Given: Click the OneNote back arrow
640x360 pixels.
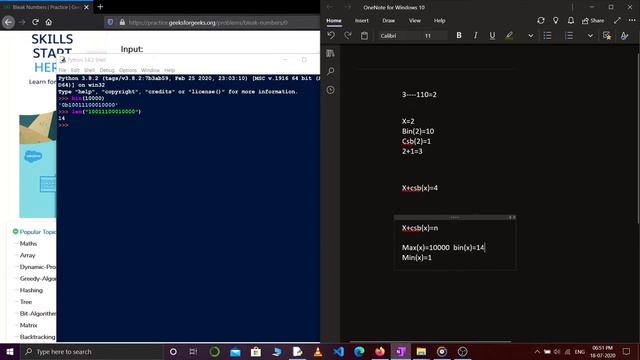Looking at the screenshot, I should coord(330,7).
